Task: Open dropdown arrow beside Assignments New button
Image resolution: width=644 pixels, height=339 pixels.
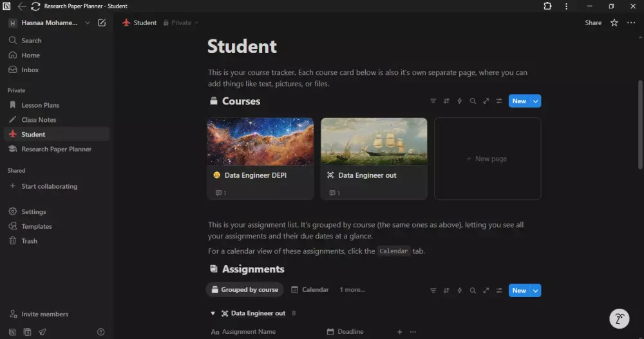Action: pos(536,291)
